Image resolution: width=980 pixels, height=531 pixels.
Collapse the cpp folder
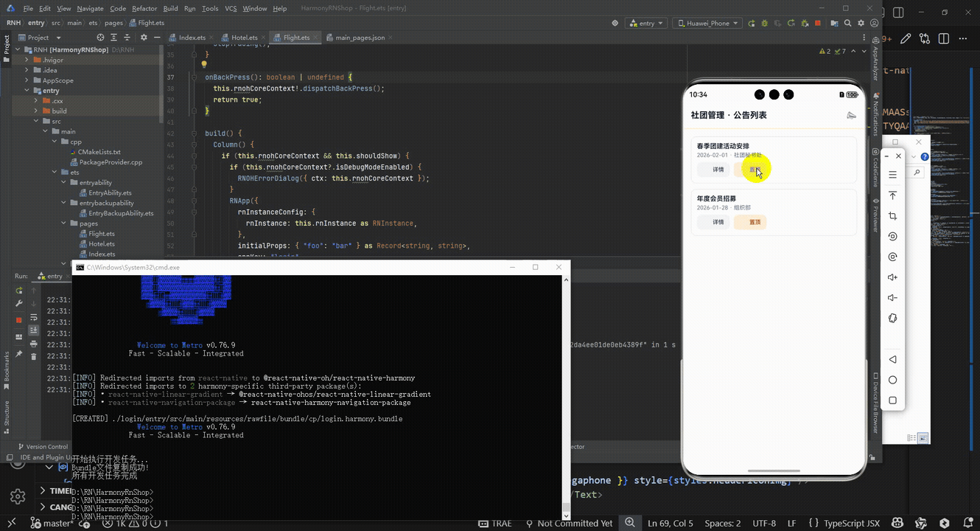coord(54,142)
